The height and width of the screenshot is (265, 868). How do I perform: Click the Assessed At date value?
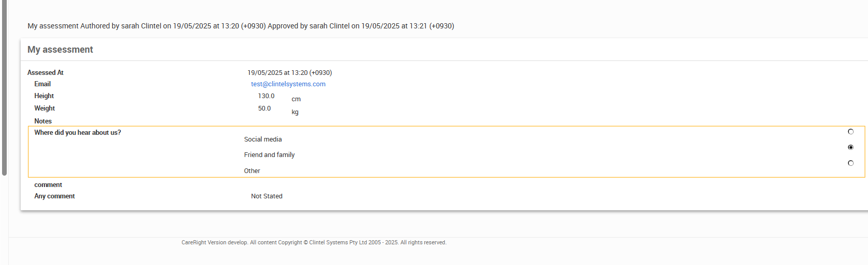(x=289, y=73)
